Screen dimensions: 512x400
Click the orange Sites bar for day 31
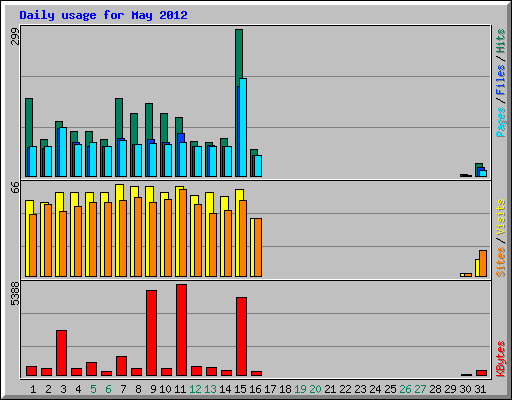[x=483, y=263]
